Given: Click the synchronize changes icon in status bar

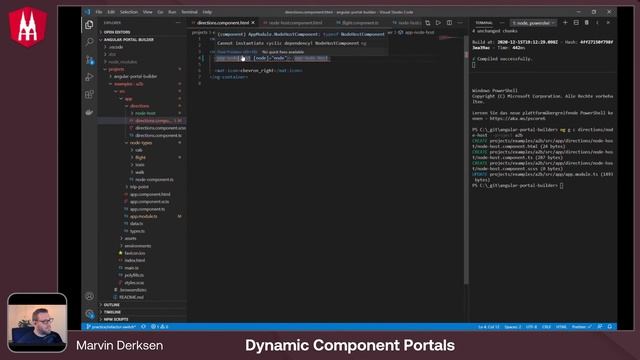Looking at the screenshot, I should (x=143, y=327).
